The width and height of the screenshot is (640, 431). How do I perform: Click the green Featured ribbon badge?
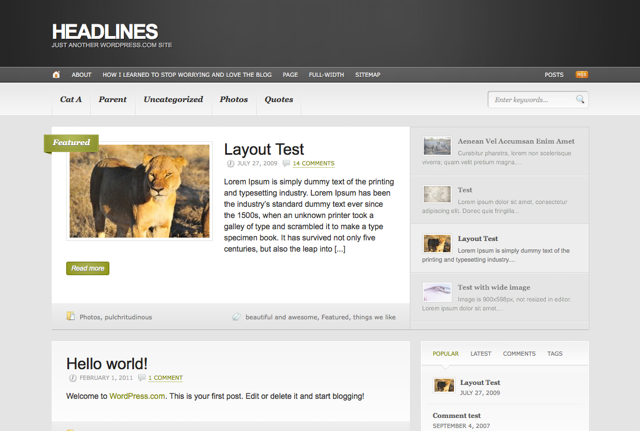71,143
